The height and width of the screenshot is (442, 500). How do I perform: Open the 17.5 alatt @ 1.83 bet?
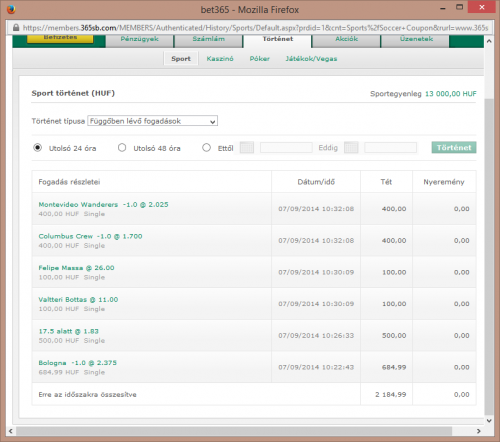click(69, 331)
